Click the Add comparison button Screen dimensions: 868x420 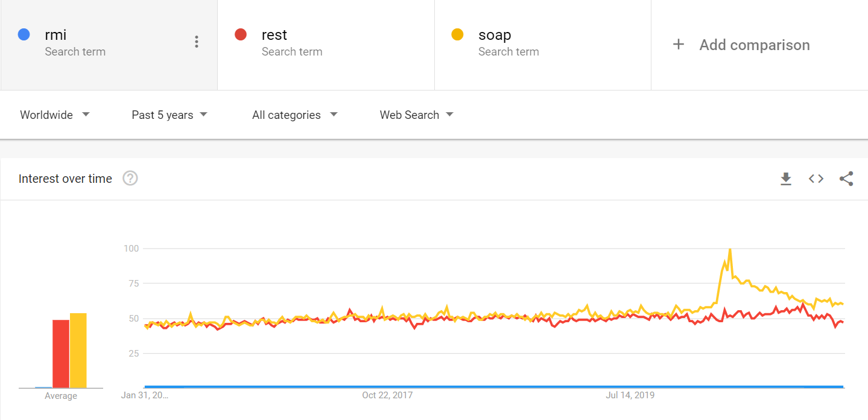759,45
